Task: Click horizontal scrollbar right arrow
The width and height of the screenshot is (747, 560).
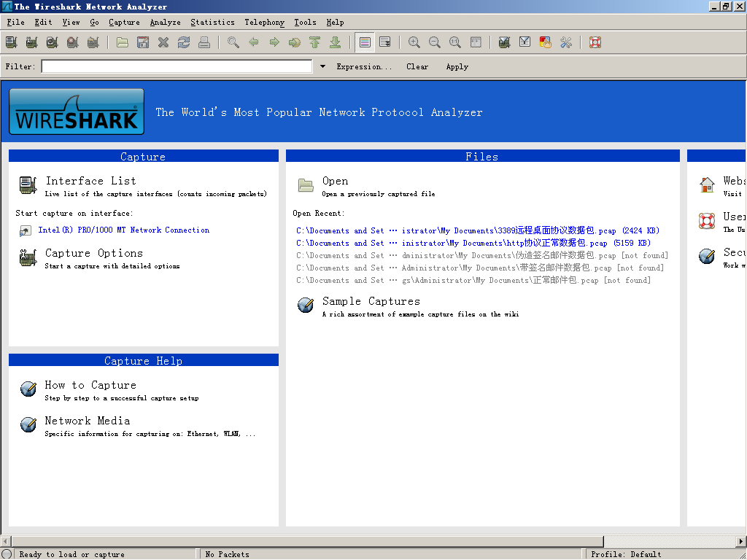Action: pos(741,542)
